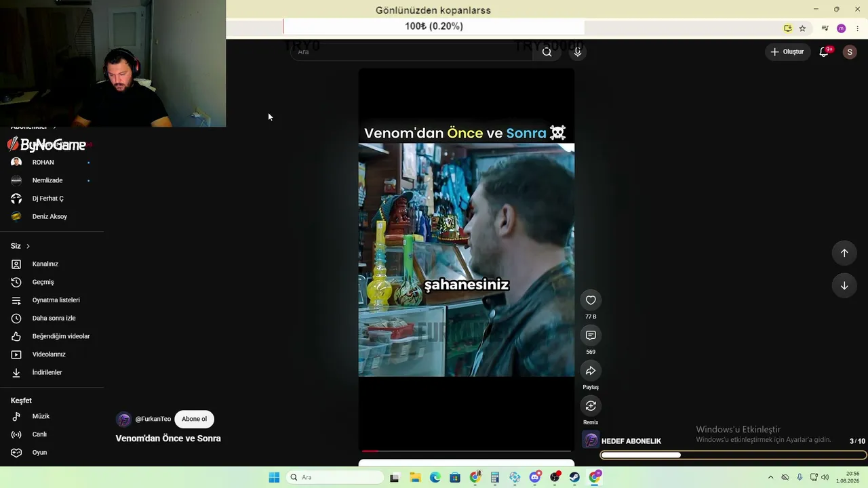This screenshot has width=868, height=488.
Task: Open Task View on the taskbar
Action: (394, 477)
